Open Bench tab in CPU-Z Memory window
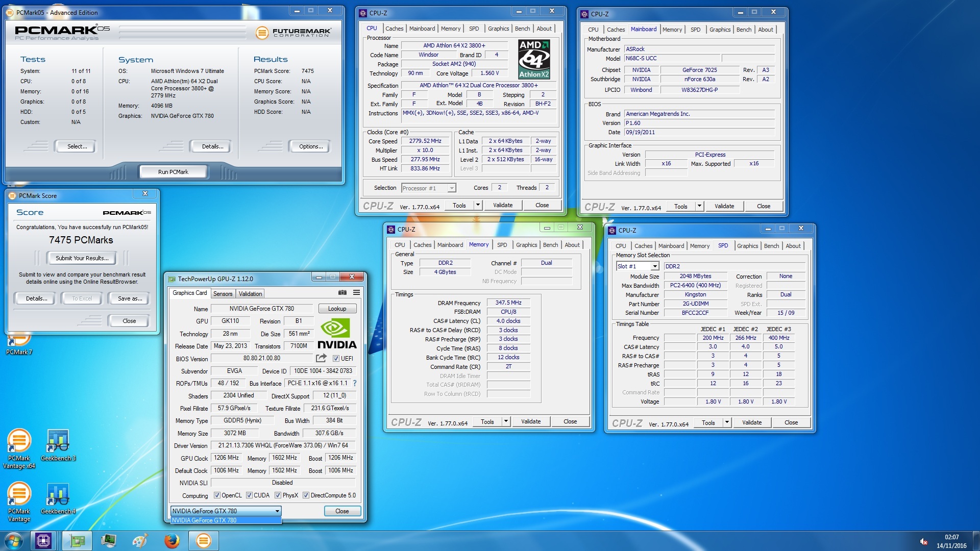 coord(550,245)
